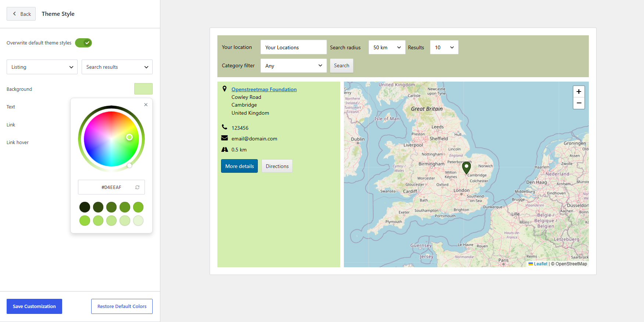Pick the second dark green preset swatch

(98, 207)
